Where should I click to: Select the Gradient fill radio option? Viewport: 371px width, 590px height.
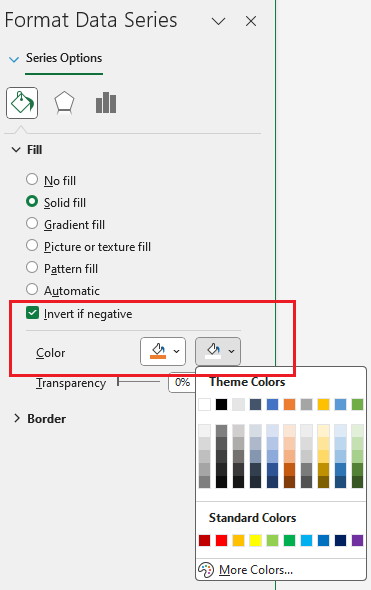click(32, 223)
